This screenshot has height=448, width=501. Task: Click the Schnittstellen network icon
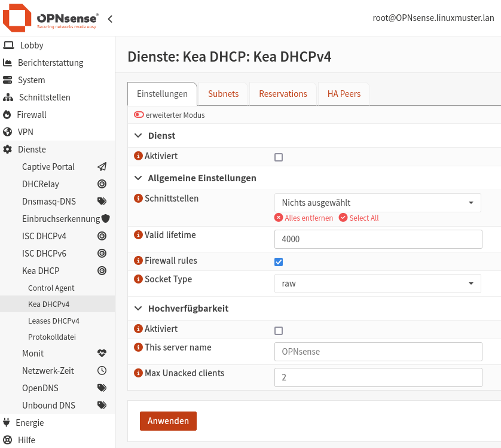coord(8,97)
